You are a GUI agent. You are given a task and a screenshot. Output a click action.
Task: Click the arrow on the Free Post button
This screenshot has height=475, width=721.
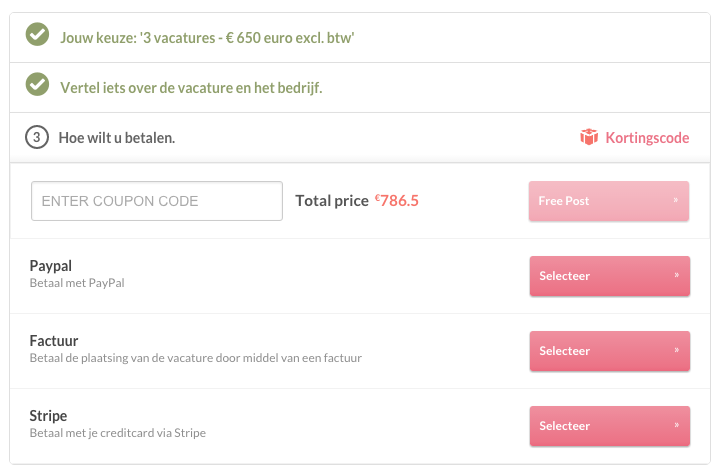(676, 200)
